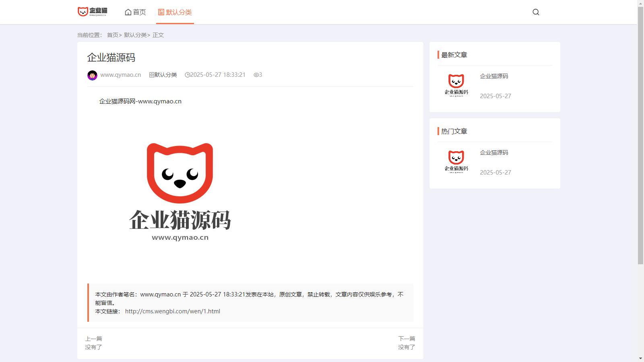Screen dimensions: 644x362
Task: Open the large 企业猫源码 article image
Action: click(180, 192)
